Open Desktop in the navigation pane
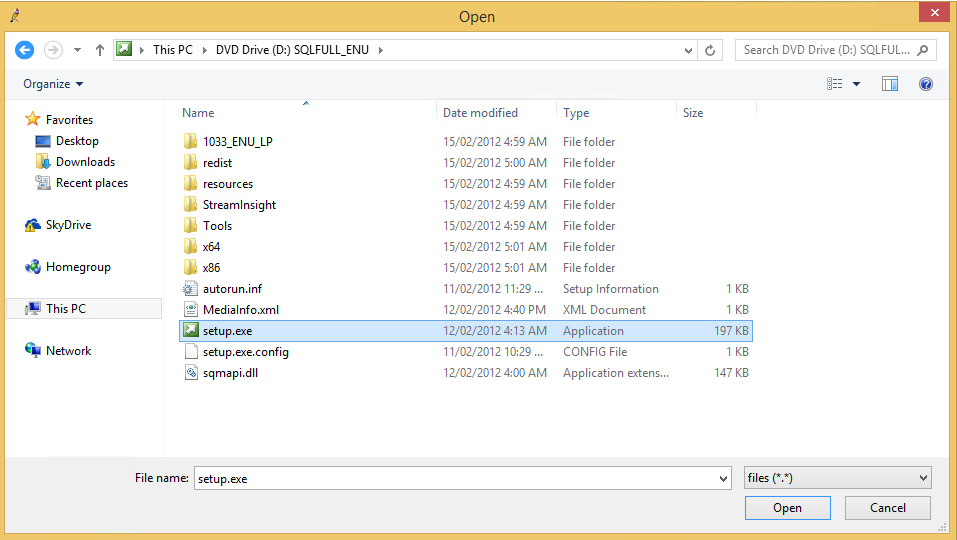 point(67,141)
